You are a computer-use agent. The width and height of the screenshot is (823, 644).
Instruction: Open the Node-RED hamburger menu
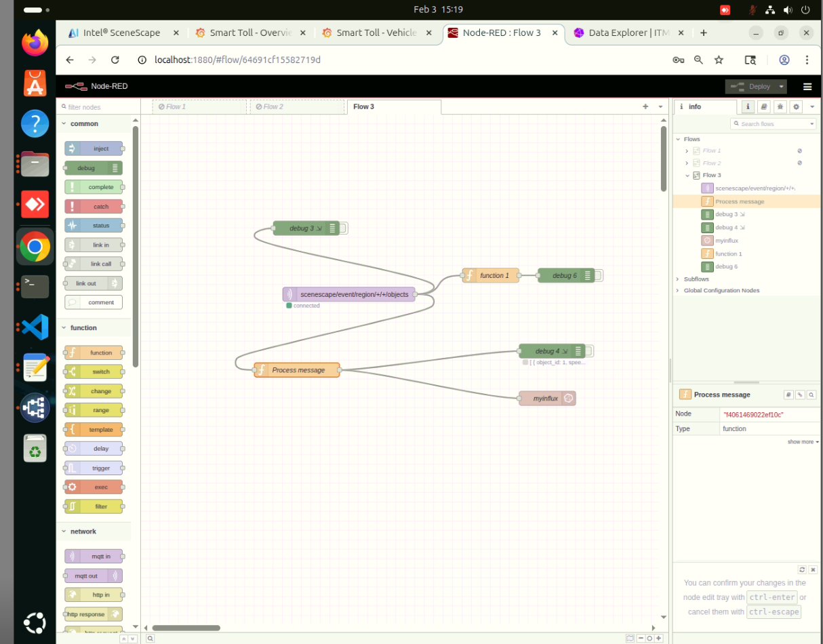click(x=807, y=86)
